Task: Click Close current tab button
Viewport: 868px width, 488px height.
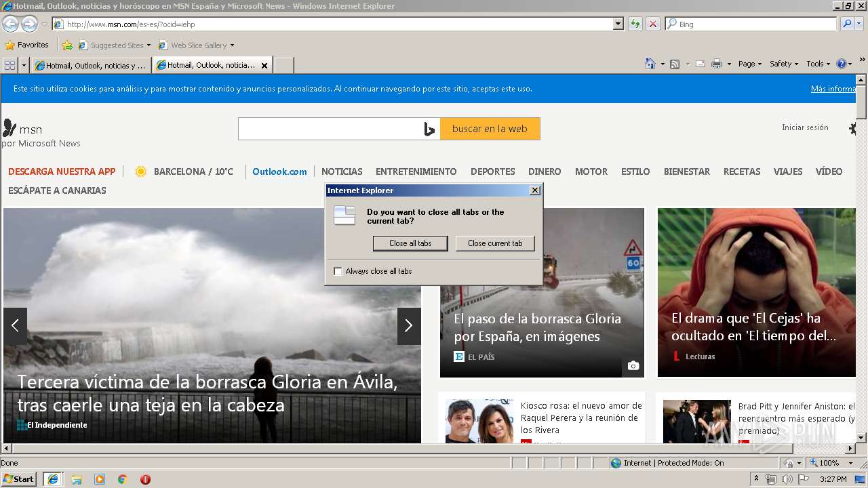Action: tap(495, 243)
